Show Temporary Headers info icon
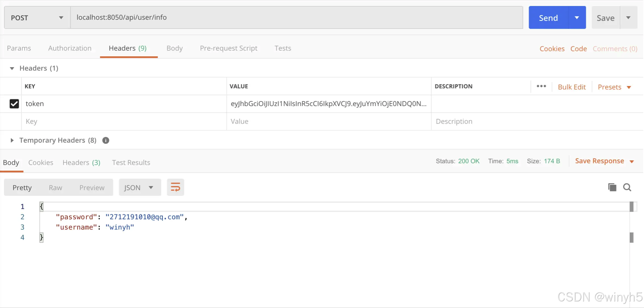 106,140
